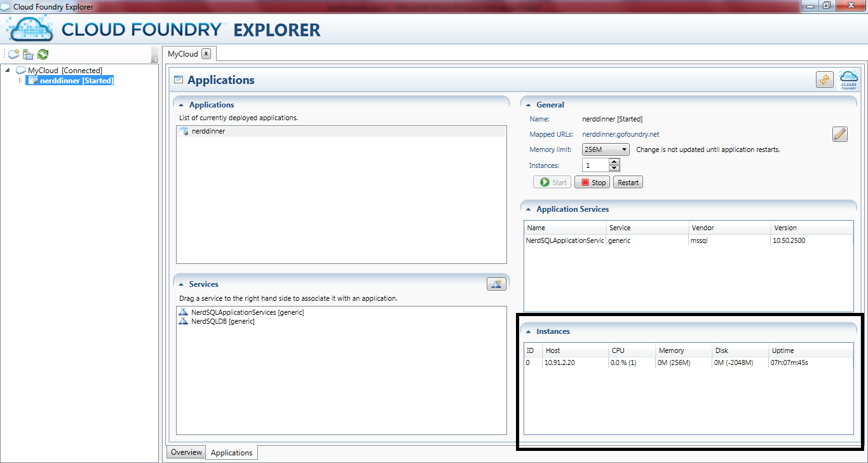Collapse the General section
The width and height of the screenshot is (868, 463).
529,105
